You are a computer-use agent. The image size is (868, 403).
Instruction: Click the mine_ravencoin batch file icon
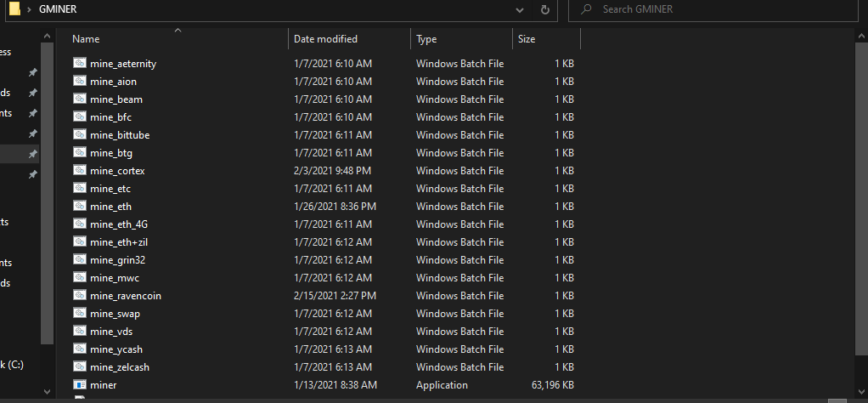[80, 296]
